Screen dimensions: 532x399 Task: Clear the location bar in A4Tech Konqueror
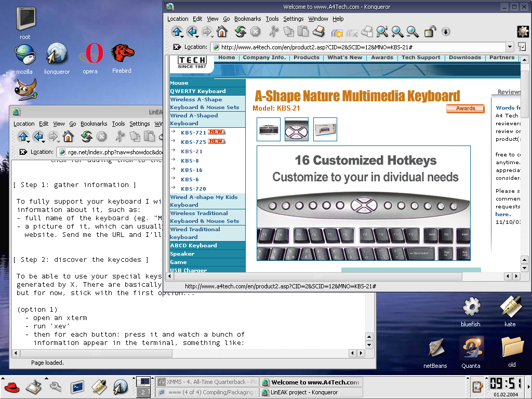coord(177,47)
